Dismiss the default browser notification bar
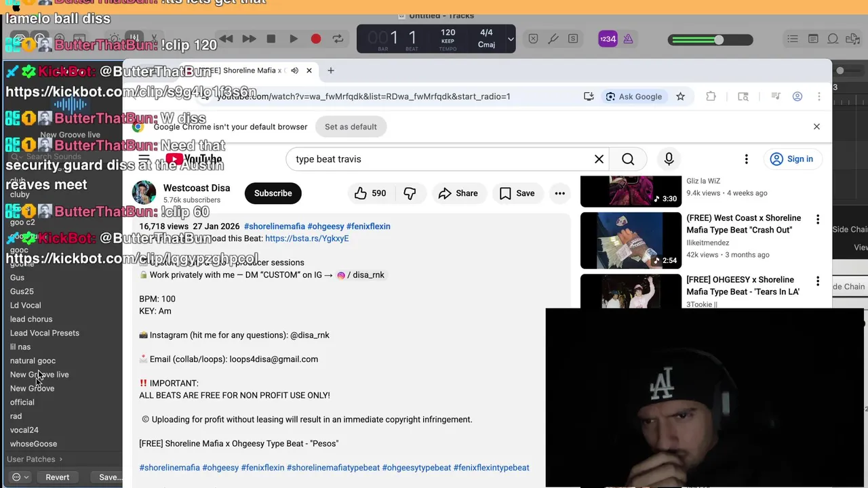868x488 pixels. click(x=816, y=127)
